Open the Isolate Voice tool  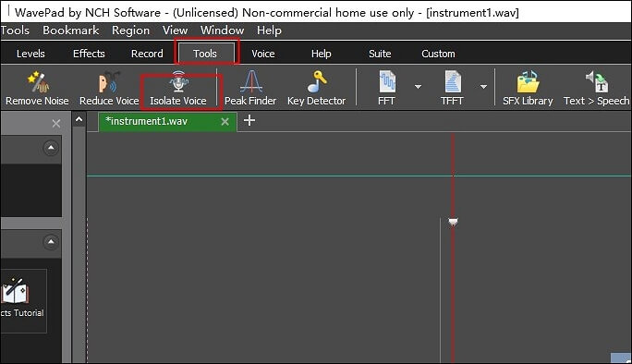(x=178, y=89)
